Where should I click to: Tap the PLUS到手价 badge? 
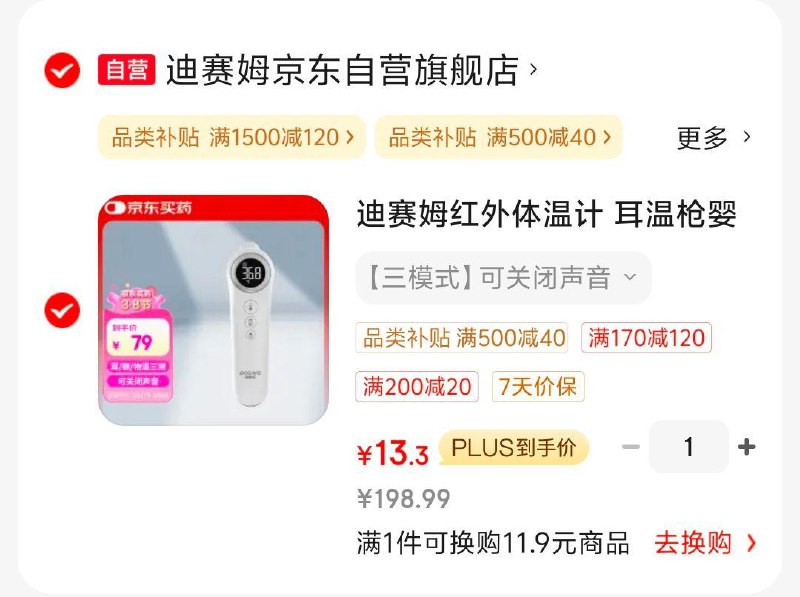click(x=514, y=448)
